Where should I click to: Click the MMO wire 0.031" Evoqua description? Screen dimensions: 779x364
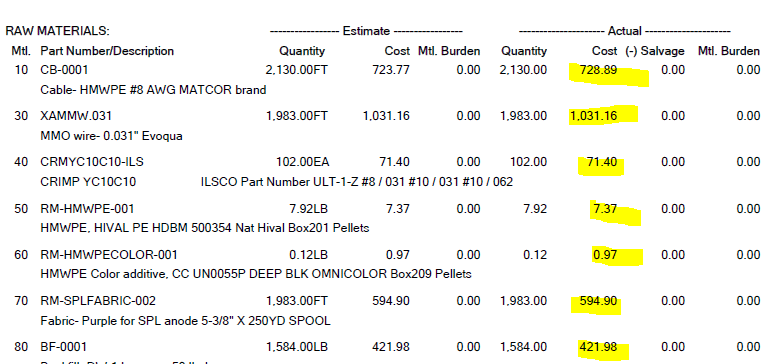pyautogui.click(x=111, y=136)
